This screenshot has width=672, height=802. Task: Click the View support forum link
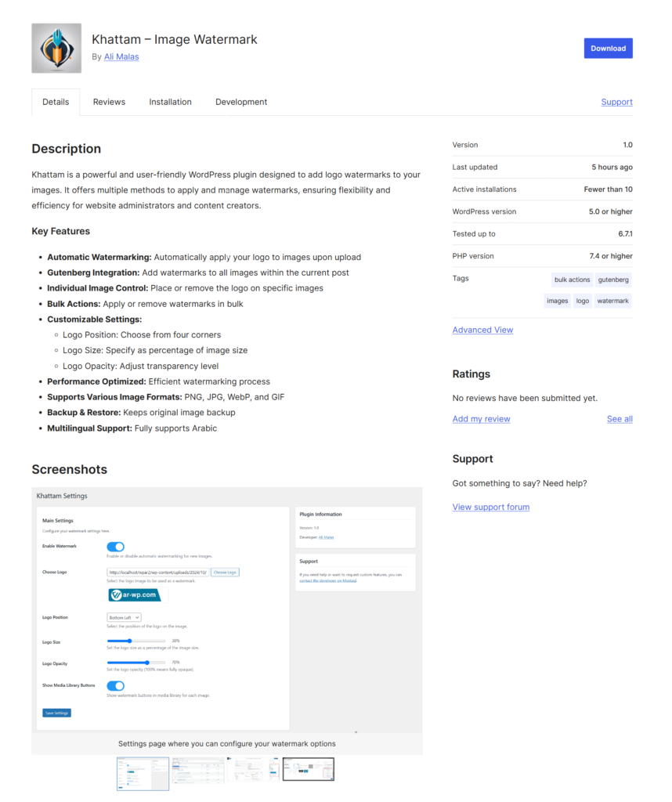[490, 507]
